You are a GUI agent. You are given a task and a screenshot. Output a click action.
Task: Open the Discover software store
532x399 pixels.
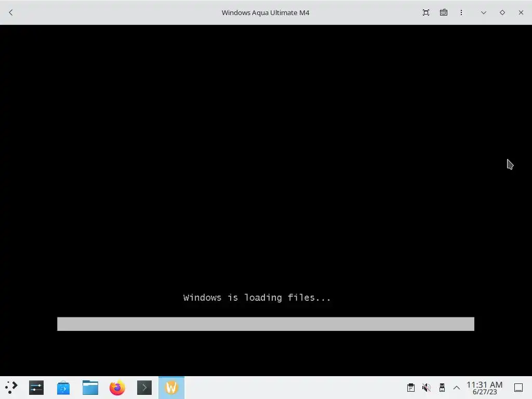click(63, 388)
